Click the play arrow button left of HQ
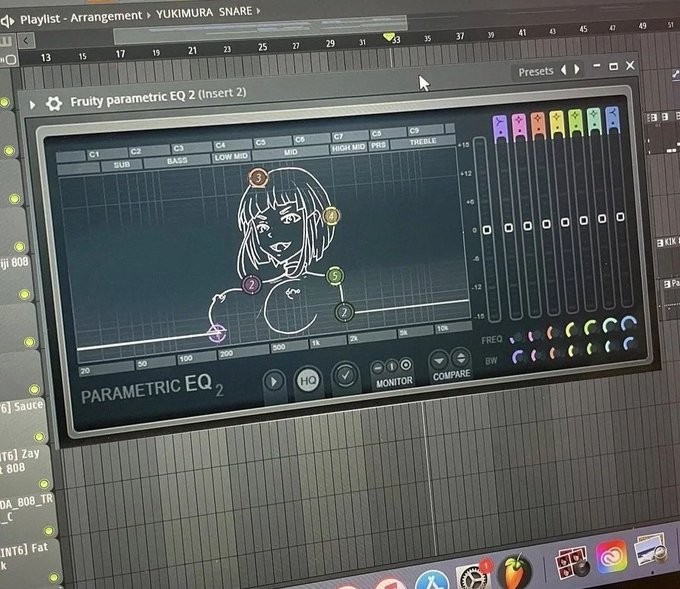680x589 pixels. [273, 381]
